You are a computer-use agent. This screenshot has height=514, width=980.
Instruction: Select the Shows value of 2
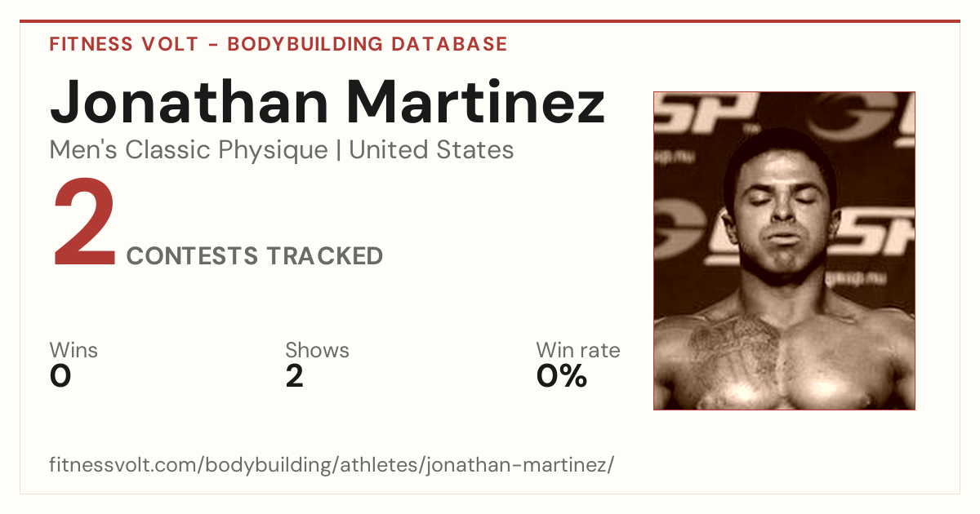[x=294, y=376]
